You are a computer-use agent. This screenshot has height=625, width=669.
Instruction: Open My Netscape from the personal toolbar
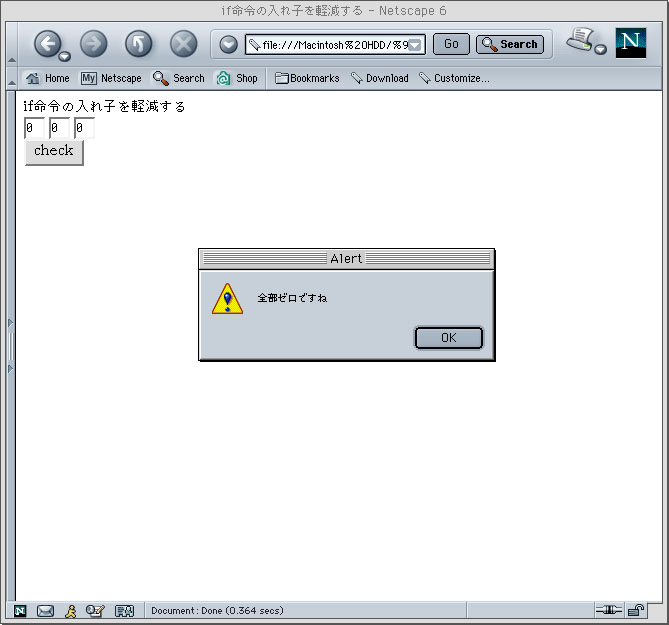(x=111, y=78)
